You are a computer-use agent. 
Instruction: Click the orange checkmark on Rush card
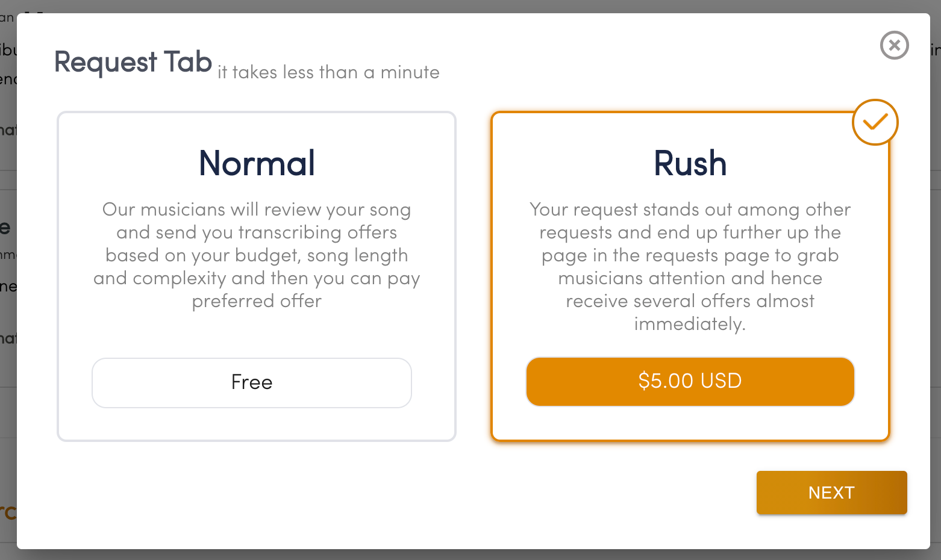click(x=875, y=122)
